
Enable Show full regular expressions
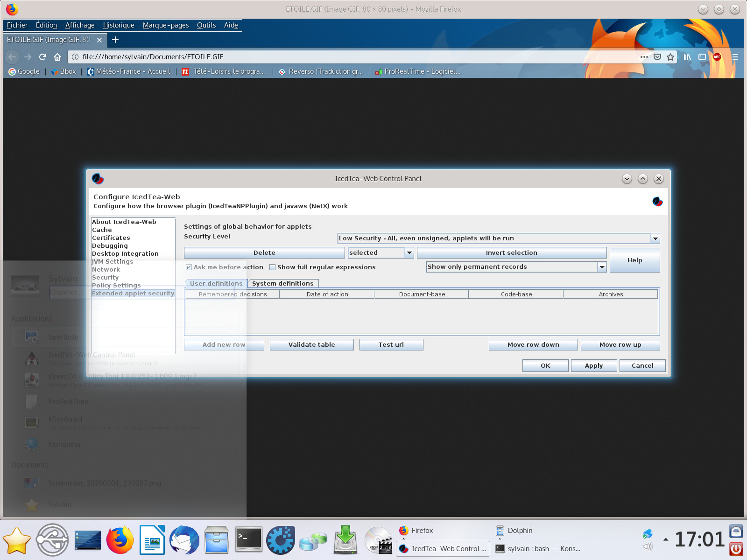(272, 267)
